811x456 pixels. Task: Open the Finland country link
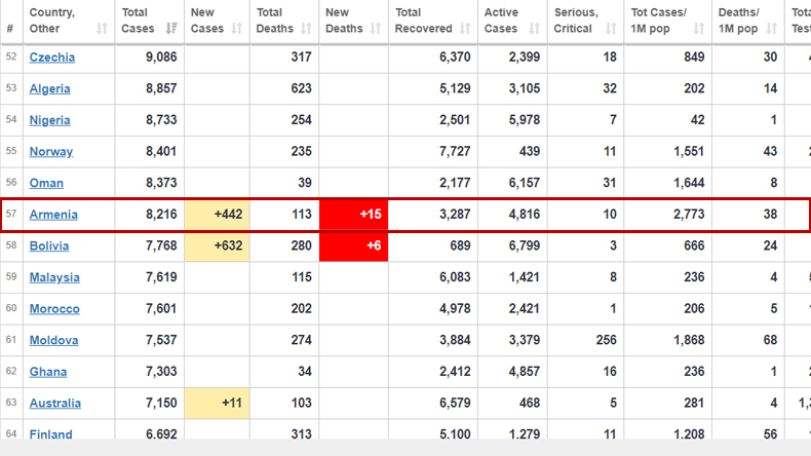click(x=51, y=434)
